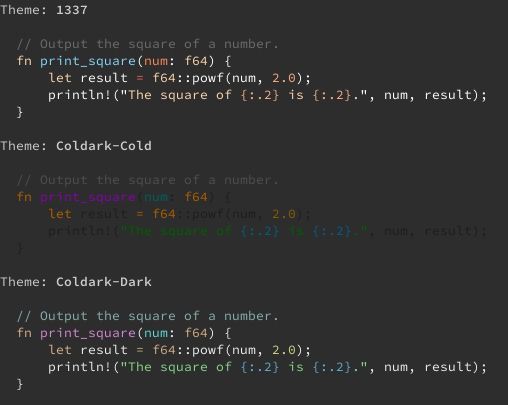Click the 'Theme: 1337' heading

pos(44,10)
